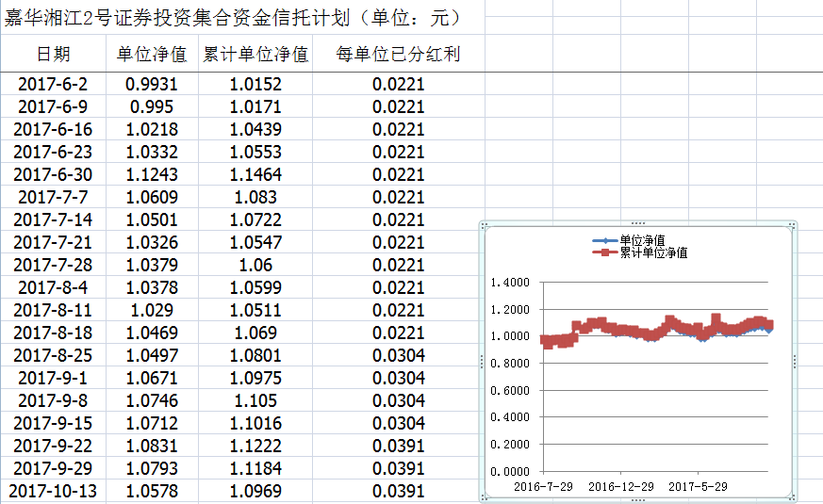The height and width of the screenshot is (504, 823).
Task: Select the date cell 2017-10-13
Action: pos(53,491)
